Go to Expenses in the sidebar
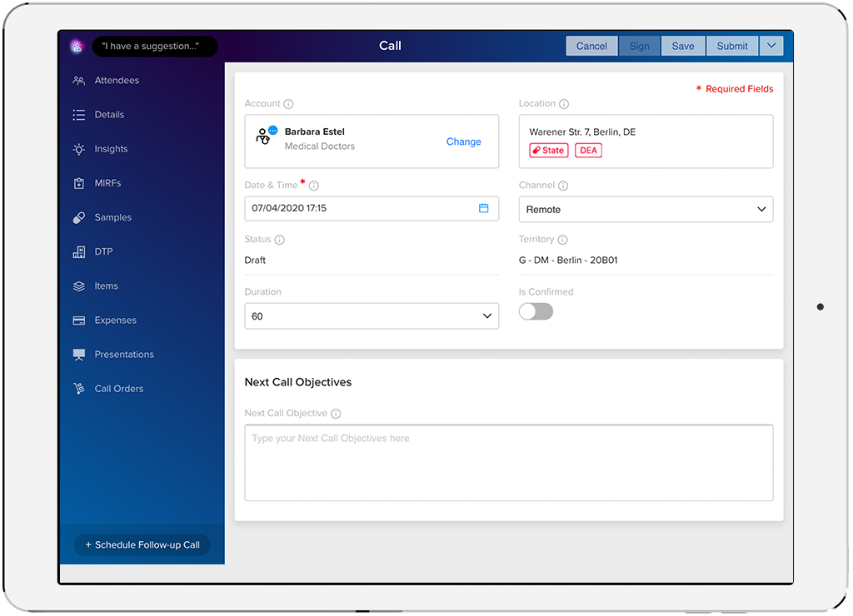Image resolution: width=853 pixels, height=616 pixels. [115, 320]
